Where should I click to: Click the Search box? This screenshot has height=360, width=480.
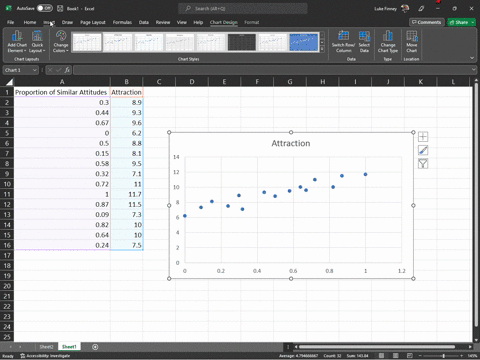point(243,8)
